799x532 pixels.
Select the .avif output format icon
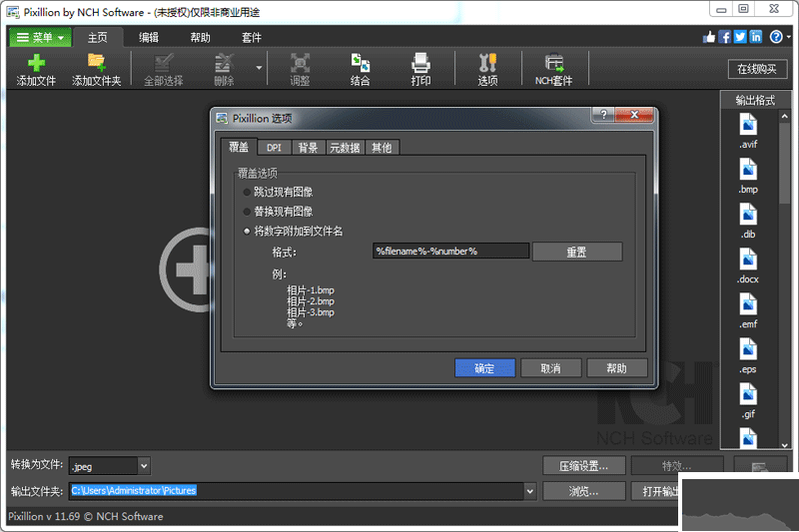[748, 125]
